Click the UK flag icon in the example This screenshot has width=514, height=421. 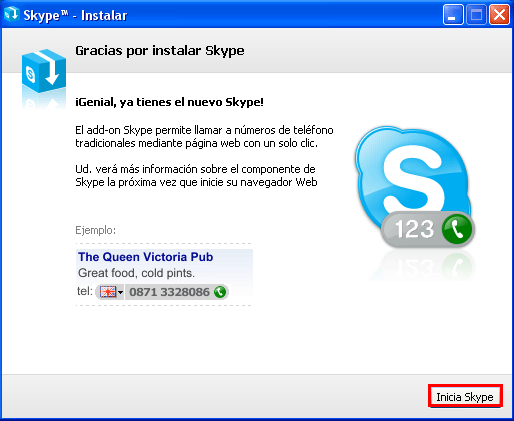[108, 292]
